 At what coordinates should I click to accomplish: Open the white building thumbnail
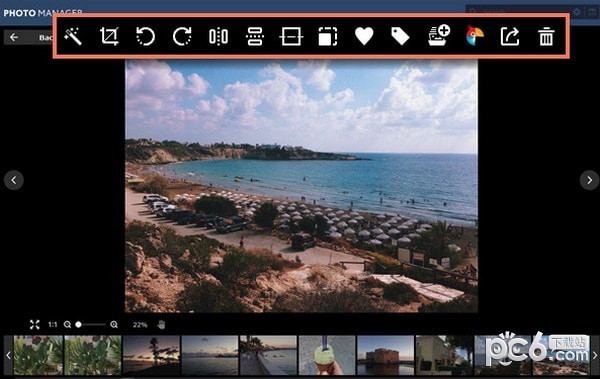[444, 355]
